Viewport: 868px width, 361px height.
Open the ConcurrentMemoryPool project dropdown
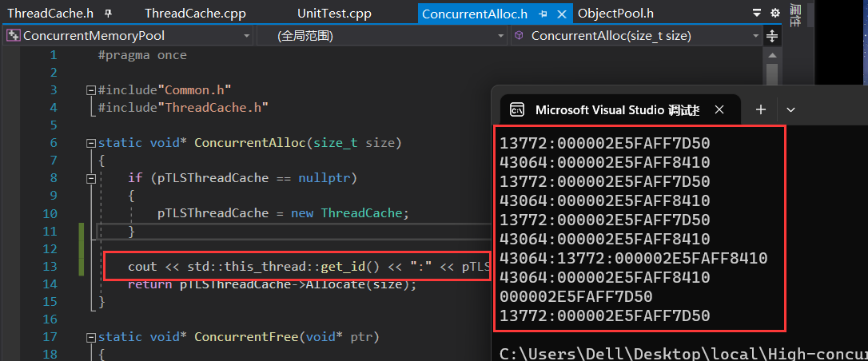(x=129, y=36)
